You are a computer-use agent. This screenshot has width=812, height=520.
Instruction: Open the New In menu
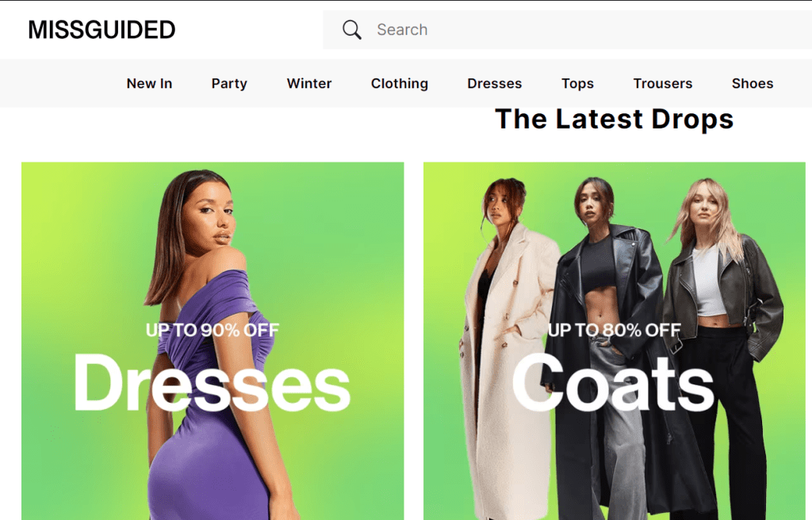click(x=149, y=83)
